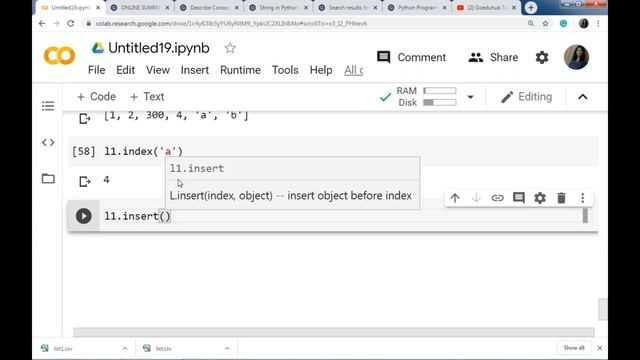640x360 pixels.
Task: Open the Edit menu
Action: coord(125,70)
